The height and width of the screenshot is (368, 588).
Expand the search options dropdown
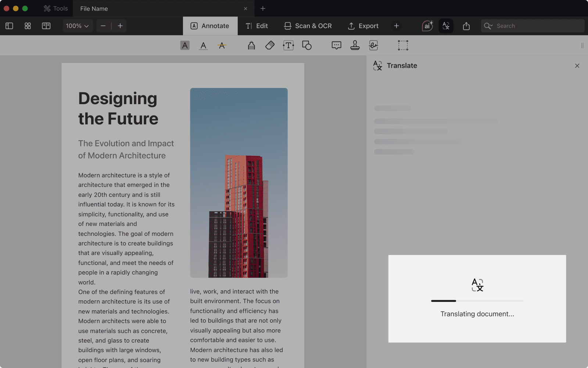coord(488,26)
